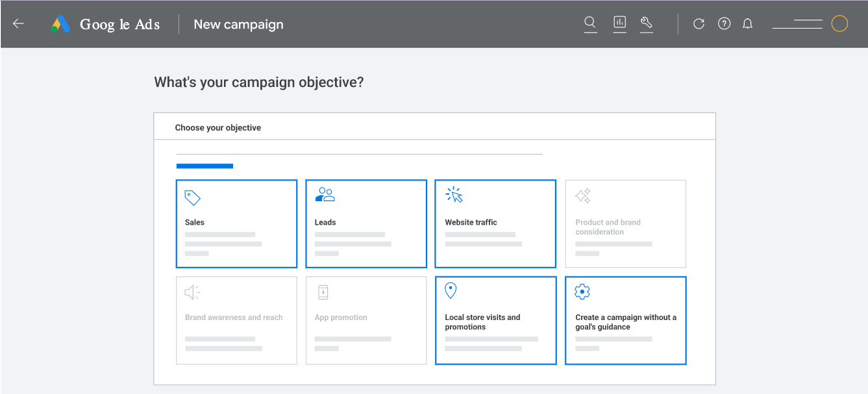Open the account avatar circle
The height and width of the screenshot is (394, 868).
tap(839, 24)
